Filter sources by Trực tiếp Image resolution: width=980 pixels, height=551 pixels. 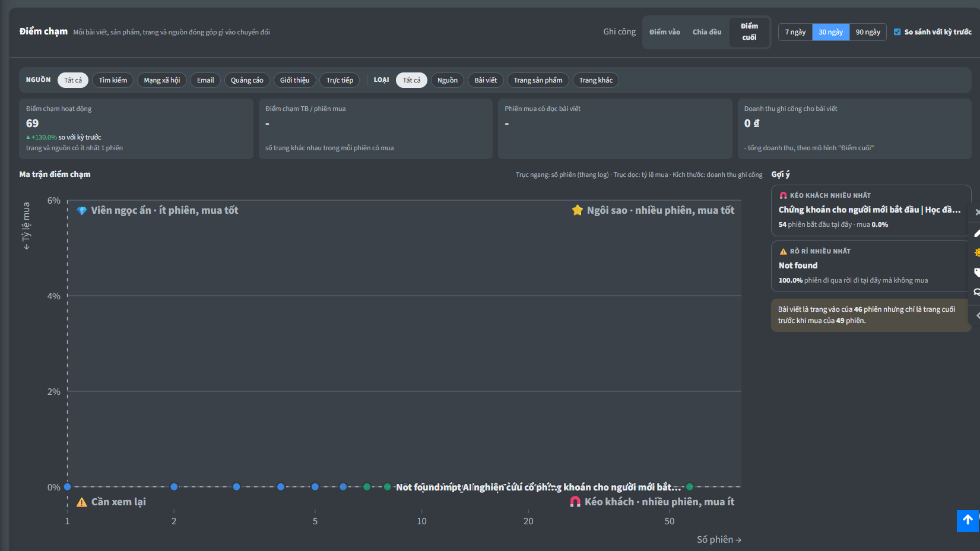pyautogui.click(x=340, y=80)
